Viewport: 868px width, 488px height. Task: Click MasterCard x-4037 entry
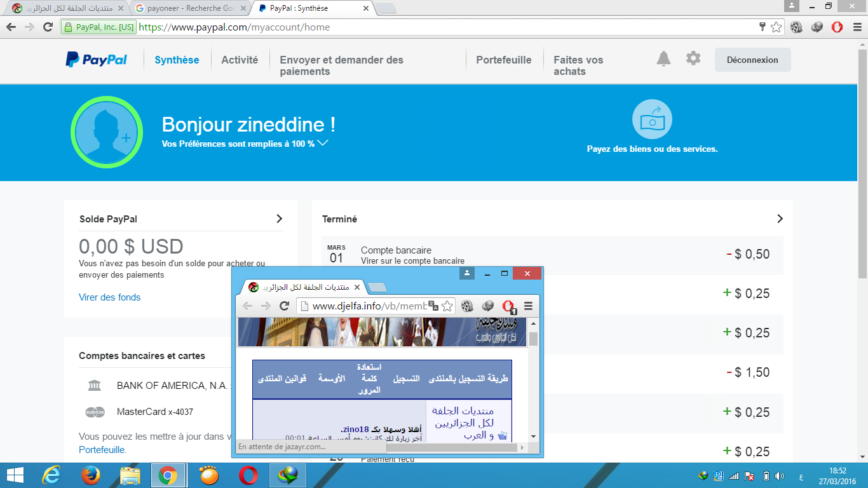(155, 412)
